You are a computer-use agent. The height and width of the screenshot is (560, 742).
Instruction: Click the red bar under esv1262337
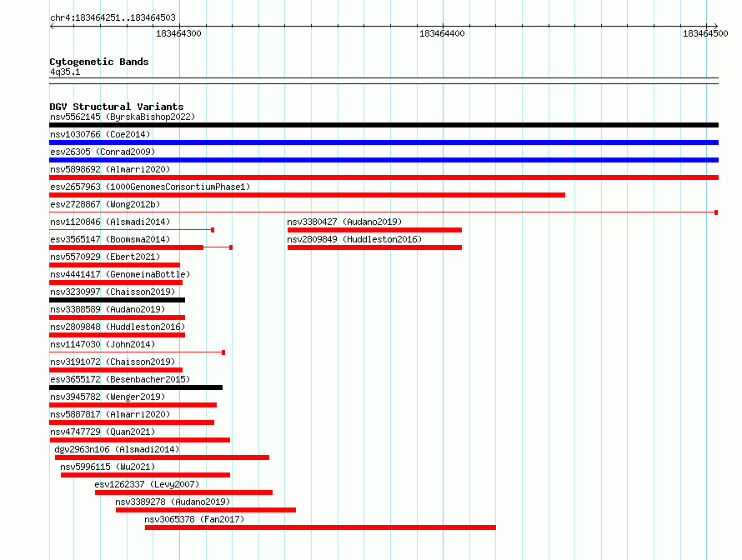183,492
